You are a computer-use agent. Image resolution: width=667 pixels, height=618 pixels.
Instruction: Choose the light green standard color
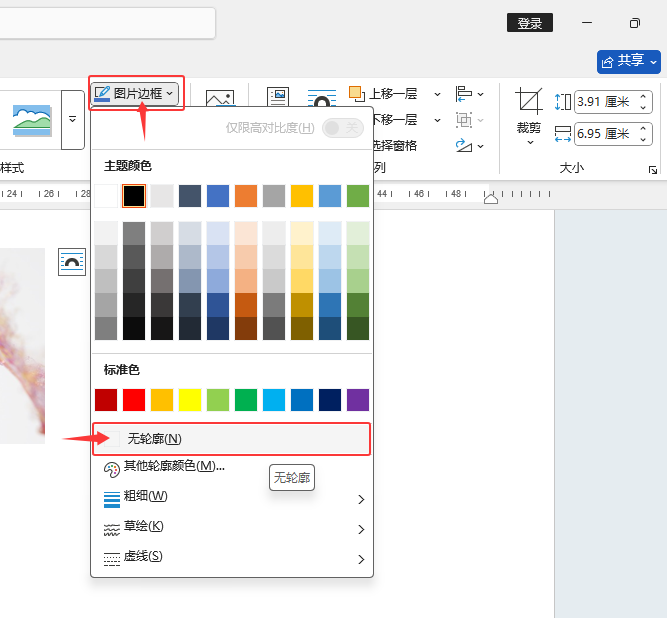[218, 400]
